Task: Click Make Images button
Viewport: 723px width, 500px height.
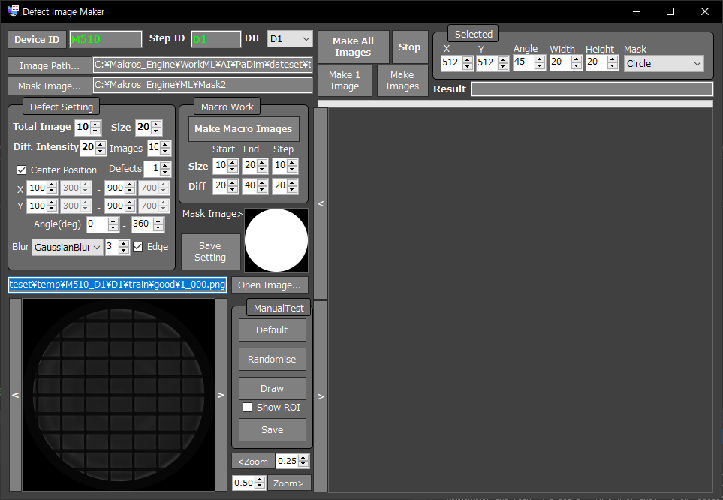Action: (x=403, y=80)
